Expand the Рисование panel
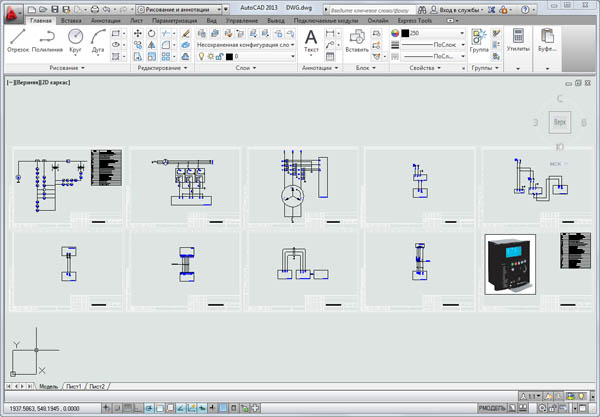Screen dimensions: 600x417 [67, 68]
